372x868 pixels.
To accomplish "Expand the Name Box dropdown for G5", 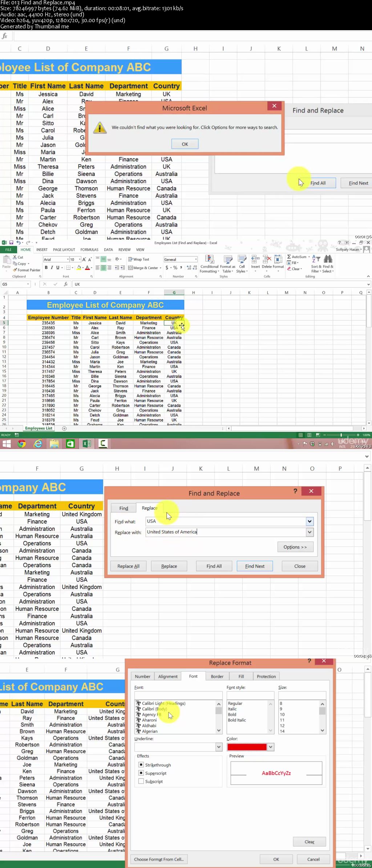I will pos(28,284).
